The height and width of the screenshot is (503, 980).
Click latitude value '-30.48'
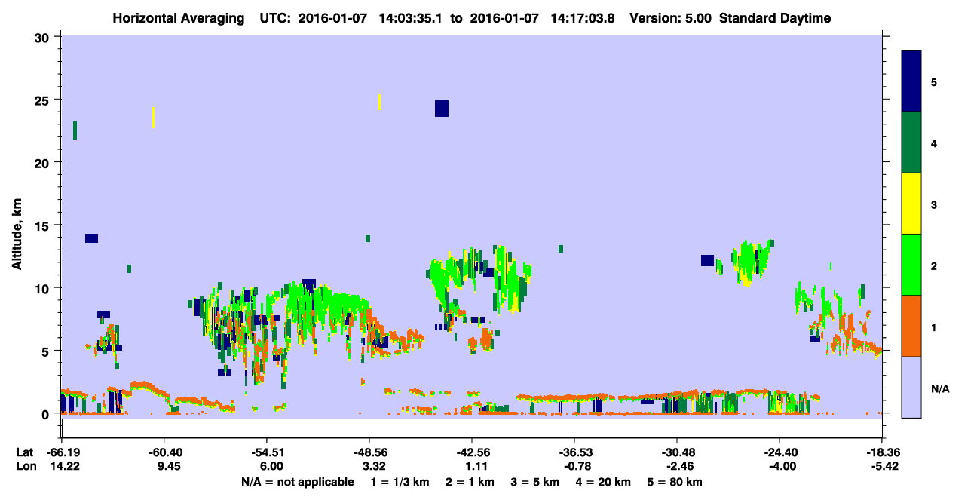click(x=677, y=452)
